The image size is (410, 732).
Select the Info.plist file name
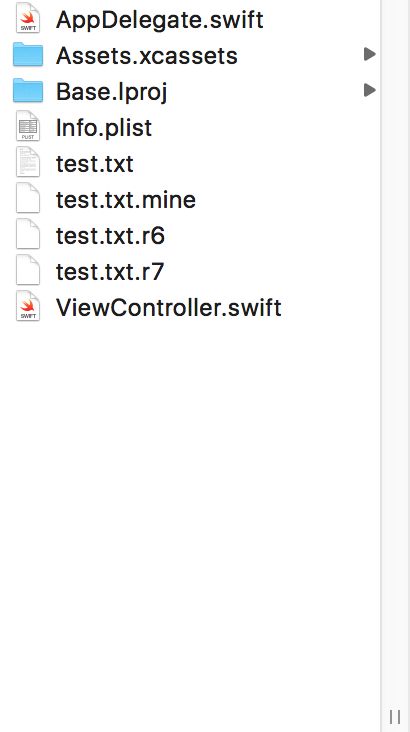pyautogui.click(x=104, y=128)
